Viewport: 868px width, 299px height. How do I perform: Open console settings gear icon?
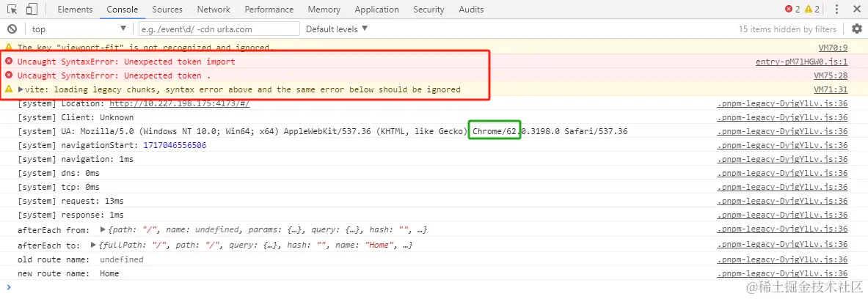tap(856, 29)
